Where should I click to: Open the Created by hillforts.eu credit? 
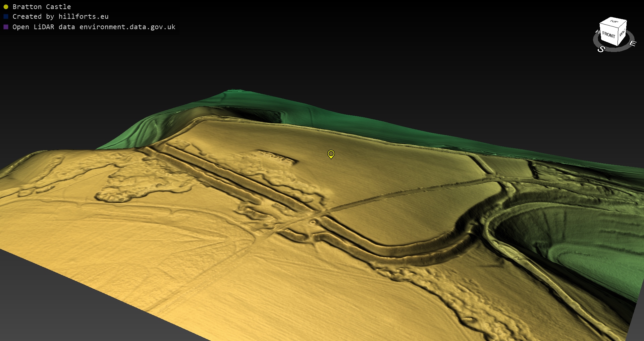[x=60, y=16]
